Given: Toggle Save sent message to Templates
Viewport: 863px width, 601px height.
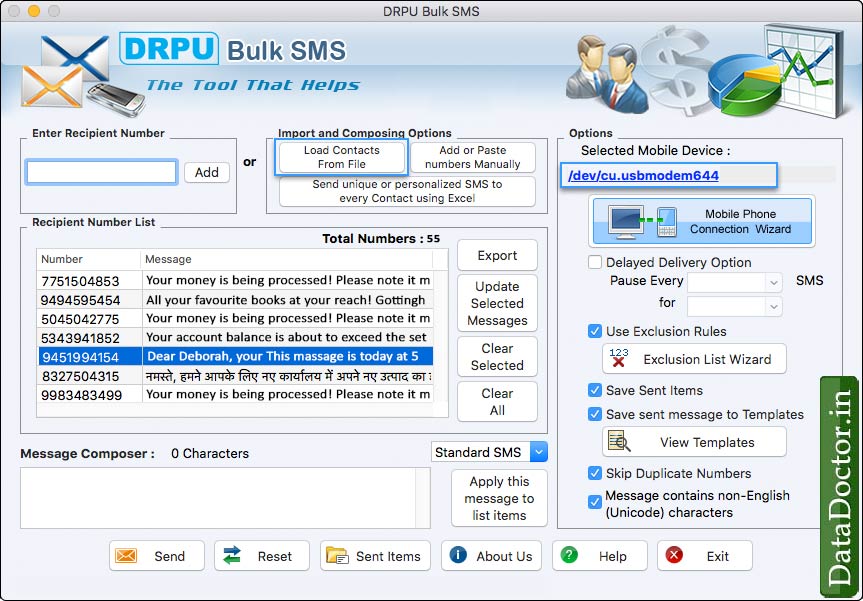Looking at the screenshot, I should (x=594, y=414).
